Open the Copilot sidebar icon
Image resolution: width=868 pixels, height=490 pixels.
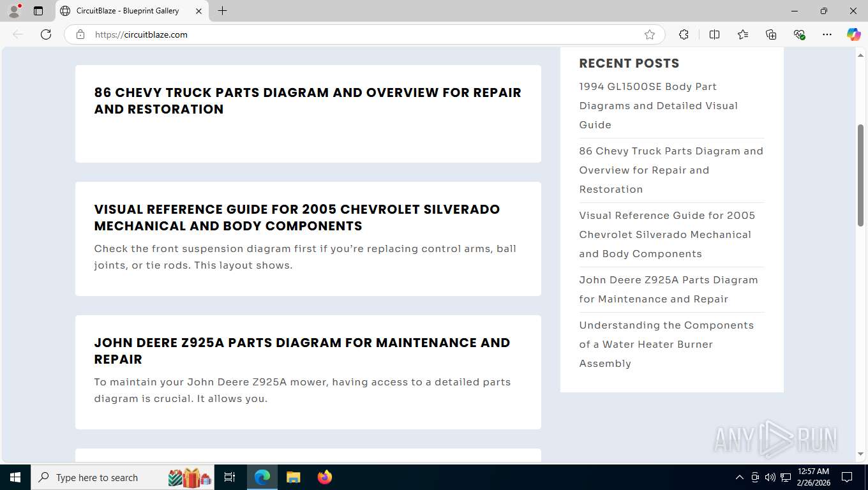(853, 34)
